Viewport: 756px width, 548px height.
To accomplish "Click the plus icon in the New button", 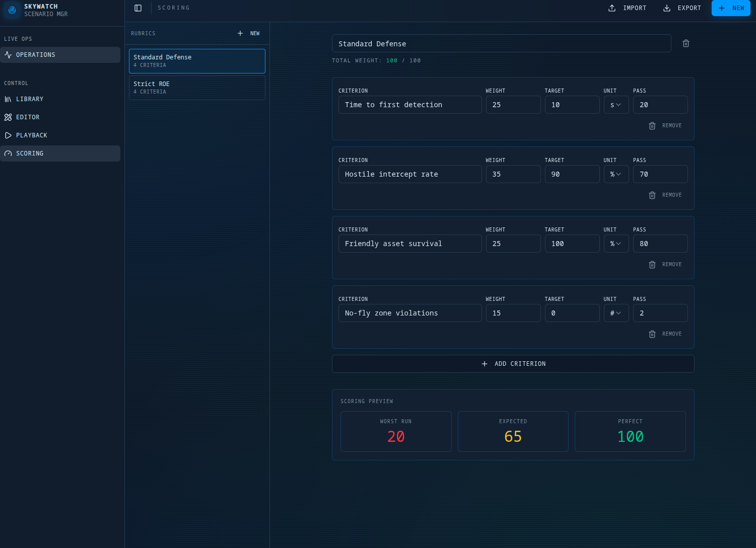I will pos(722,8).
